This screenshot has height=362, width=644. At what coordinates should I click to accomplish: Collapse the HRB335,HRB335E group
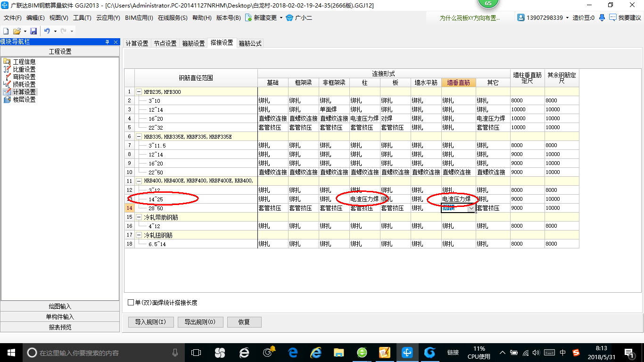[x=139, y=137]
